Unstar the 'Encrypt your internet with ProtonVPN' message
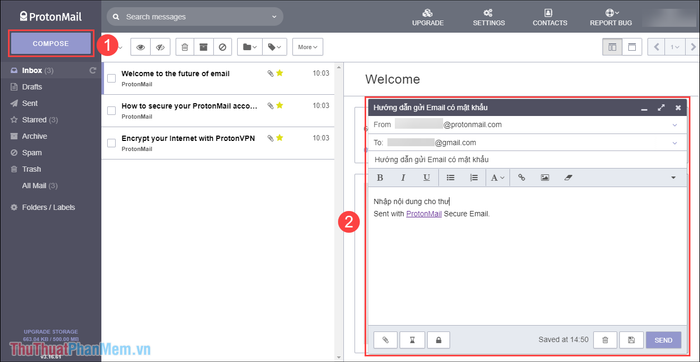The width and height of the screenshot is (700, 362). click(x=280, y=138)
